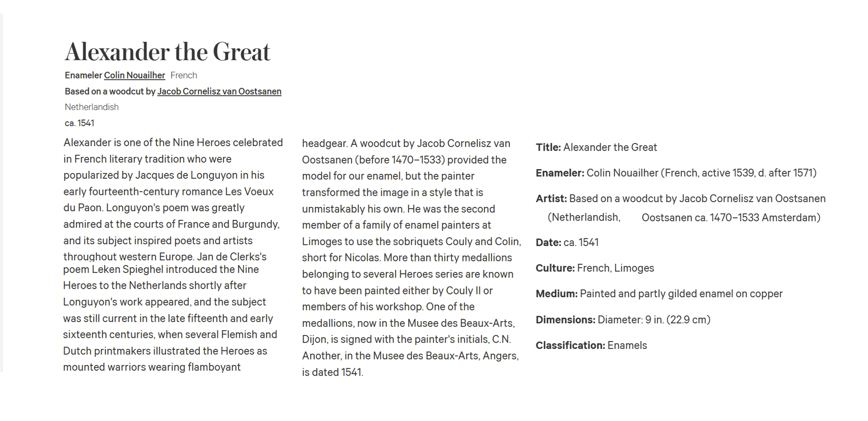This screenshot has width=868, height=421.
Task: Click the 'French' nationality text beside enameler
Action: pos(184,76)
